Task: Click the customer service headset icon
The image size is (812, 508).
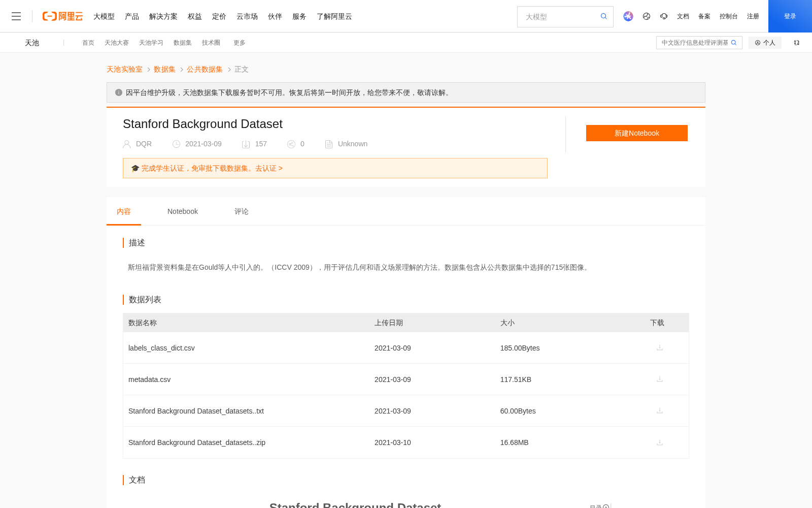Action: tap(664, 16)
